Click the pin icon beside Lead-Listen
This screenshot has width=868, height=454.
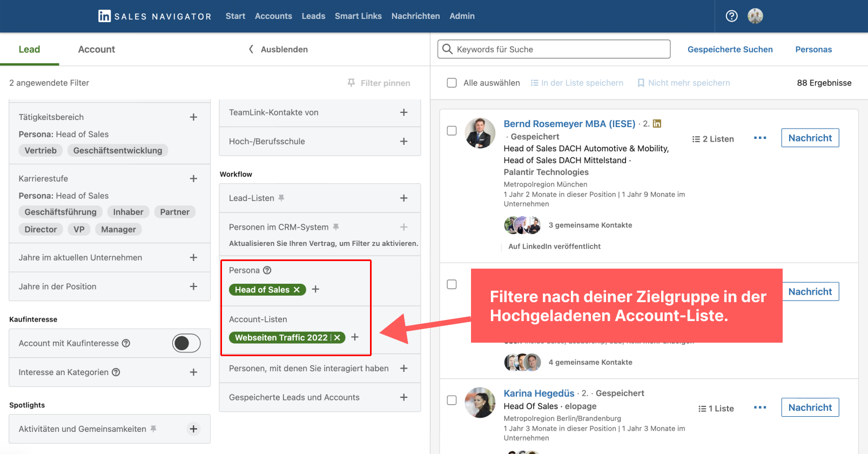(281, 198)
